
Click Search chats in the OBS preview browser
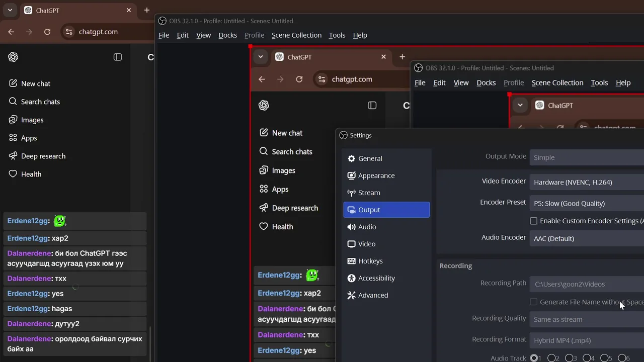point(286,151)
